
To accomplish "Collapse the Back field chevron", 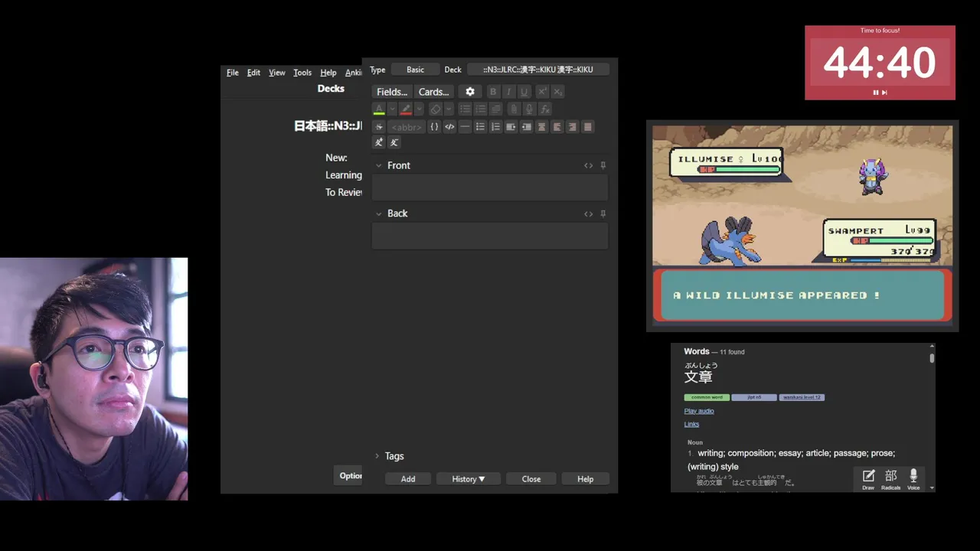I will point(378,214).
